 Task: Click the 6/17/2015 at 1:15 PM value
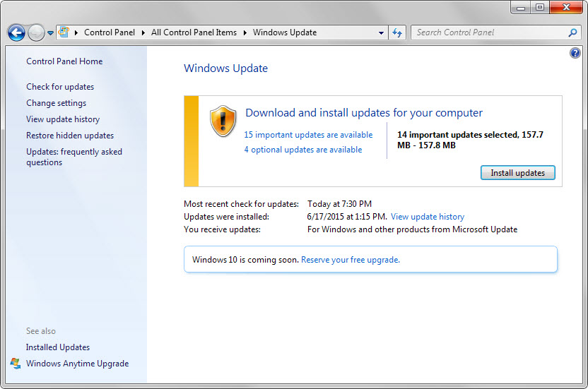pos(347,217)
